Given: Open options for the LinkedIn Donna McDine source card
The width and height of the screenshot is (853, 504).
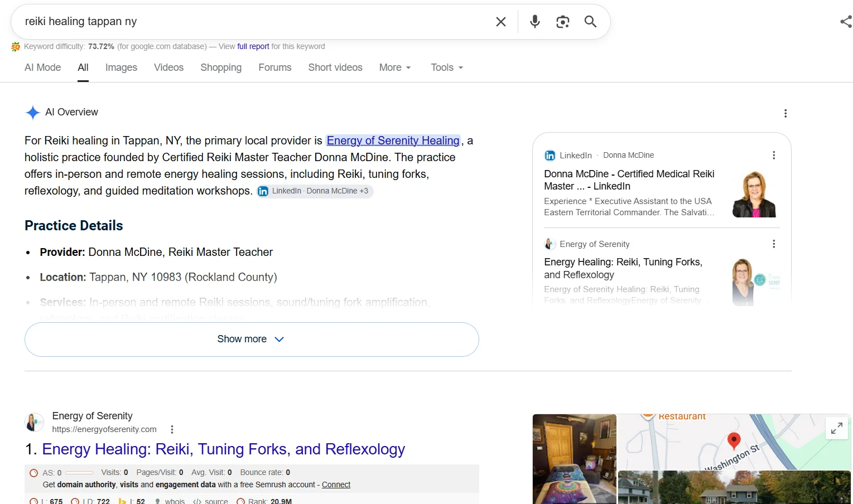Looking at the screenshot, I should click(x=774, y=155).
